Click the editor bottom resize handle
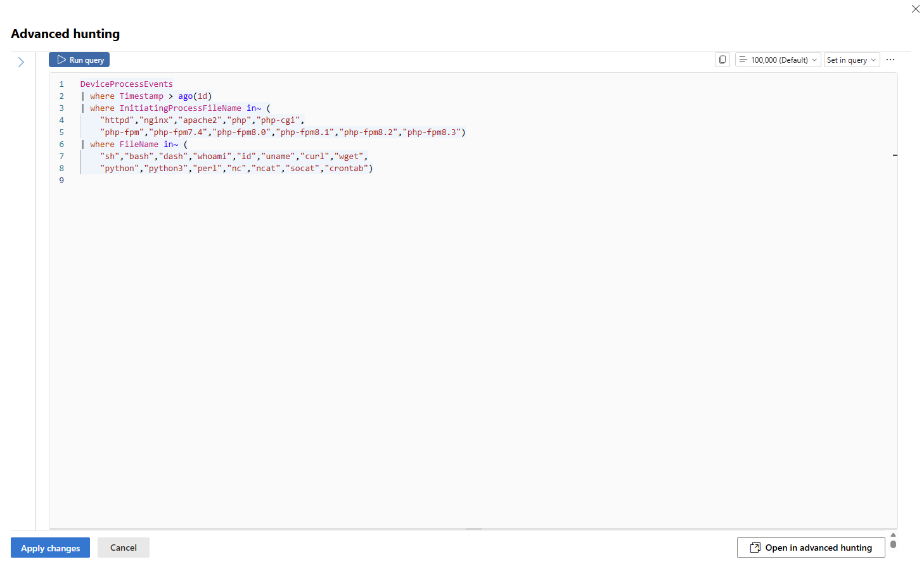The image size is (924, 564). click(x=473, y=529)
